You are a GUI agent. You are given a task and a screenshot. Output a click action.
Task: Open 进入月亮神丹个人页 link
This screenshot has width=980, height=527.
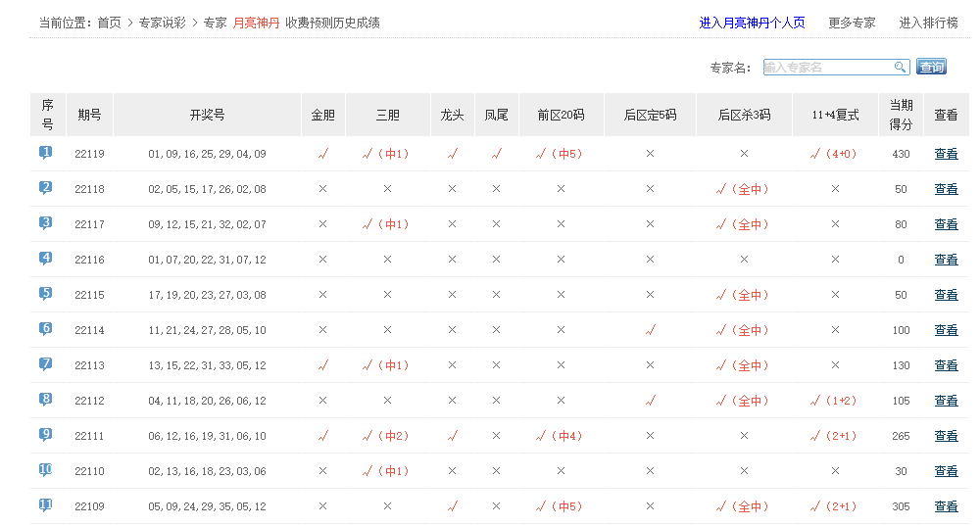click(752, 23)
